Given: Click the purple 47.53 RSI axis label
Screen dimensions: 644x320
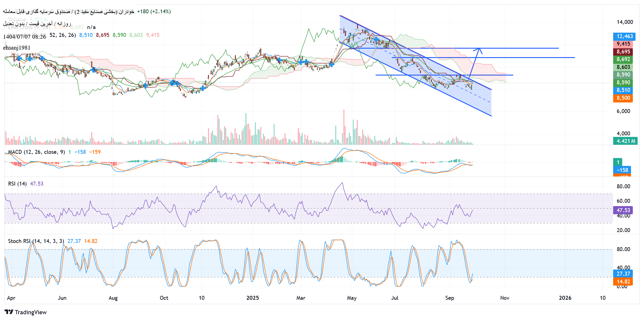Looking at the screenshot, I should tap(623, 210).
